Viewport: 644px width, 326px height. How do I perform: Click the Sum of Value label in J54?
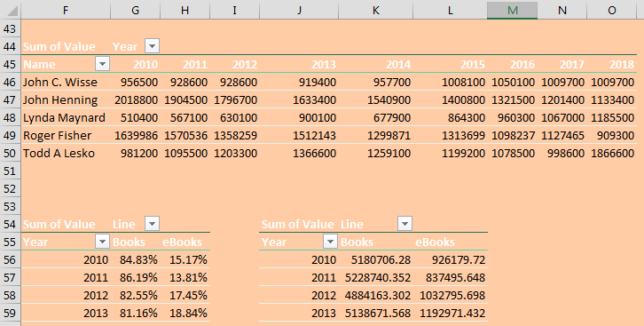tap(297, 224)
